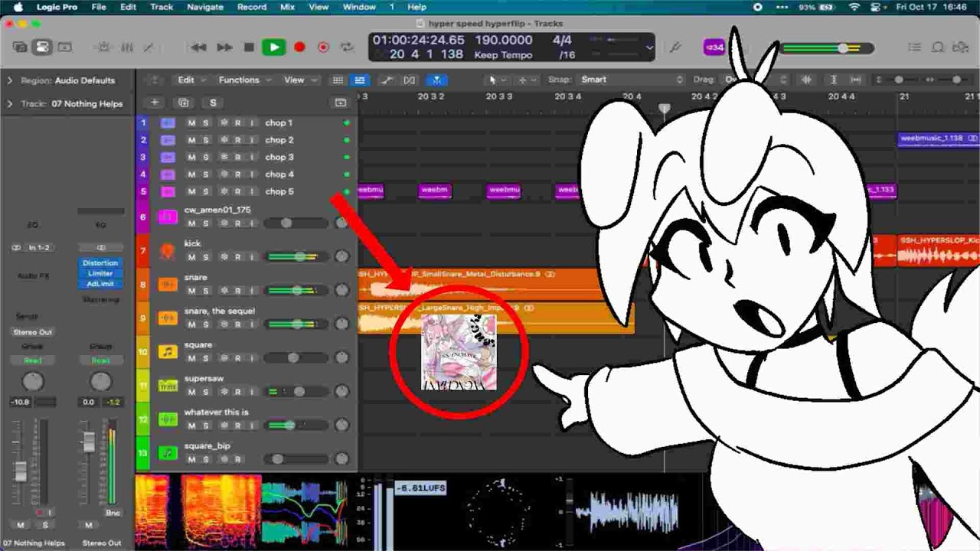Viewport: 980px width, 551px height.
Task: Adjust the master volume slider
Action: click(x=828, y=47)
